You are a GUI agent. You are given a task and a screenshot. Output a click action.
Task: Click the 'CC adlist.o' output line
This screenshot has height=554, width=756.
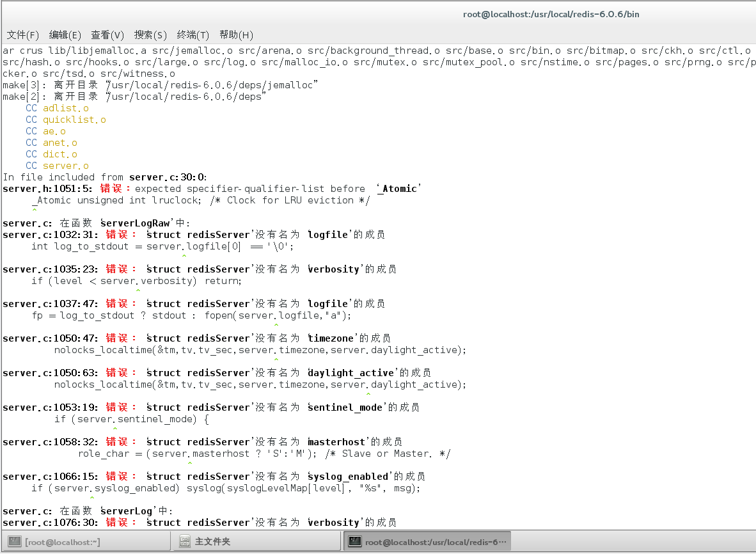click(58, 108)
